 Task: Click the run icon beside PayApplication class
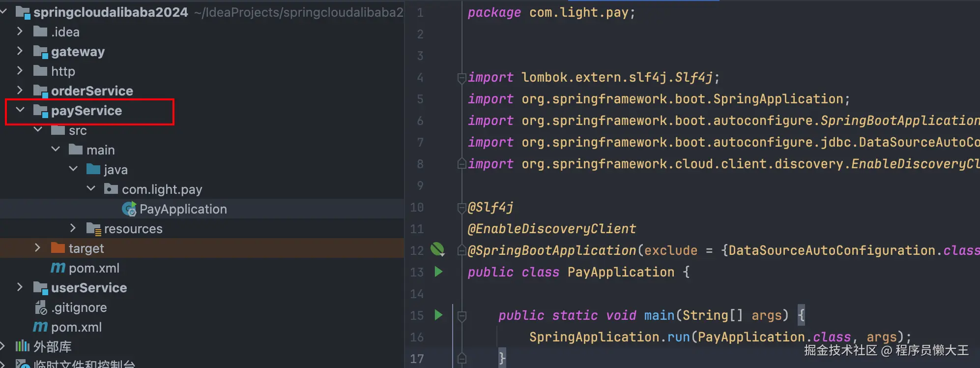point(438,272)
